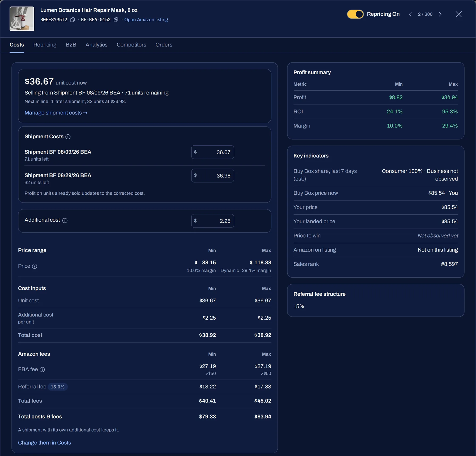
Task: Click the product thumbnail image
Action: [x=22, y=19]
